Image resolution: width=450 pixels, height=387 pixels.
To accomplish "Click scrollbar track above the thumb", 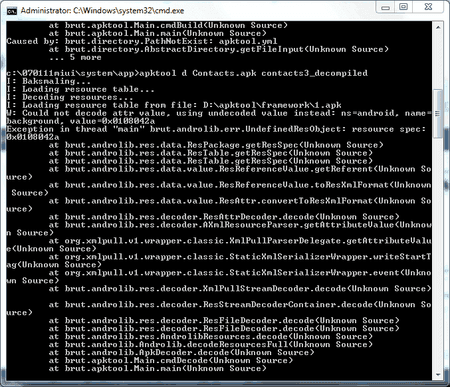I will click(x=438, y=61).
